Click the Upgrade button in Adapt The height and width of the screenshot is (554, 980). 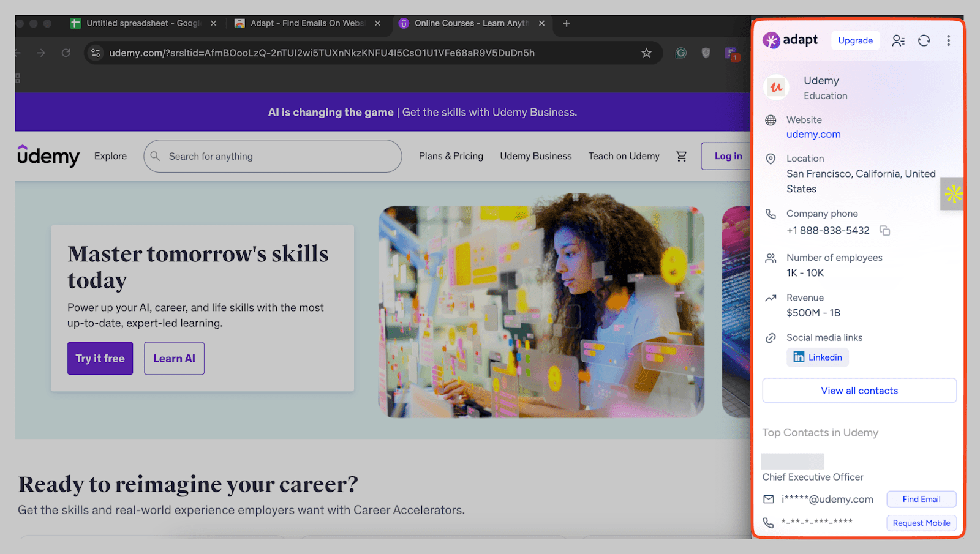click(855, 40)
